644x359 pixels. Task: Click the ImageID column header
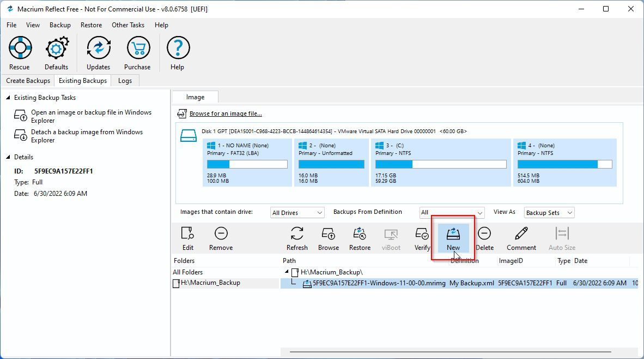[x=511, y=261]
